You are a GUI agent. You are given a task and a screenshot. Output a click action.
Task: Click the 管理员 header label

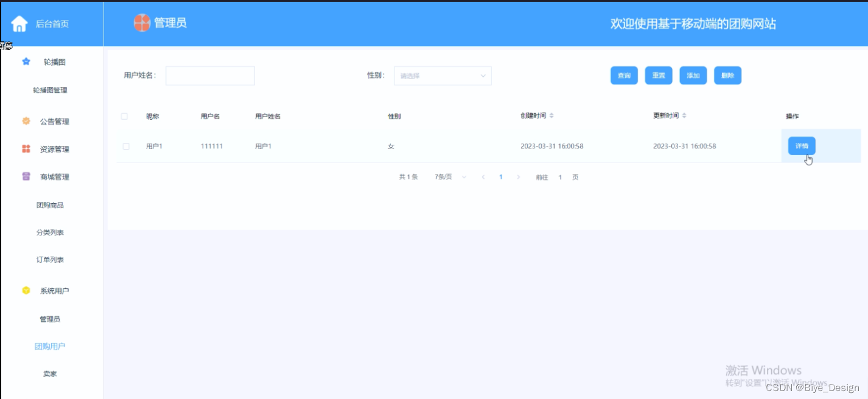[170, 23]
